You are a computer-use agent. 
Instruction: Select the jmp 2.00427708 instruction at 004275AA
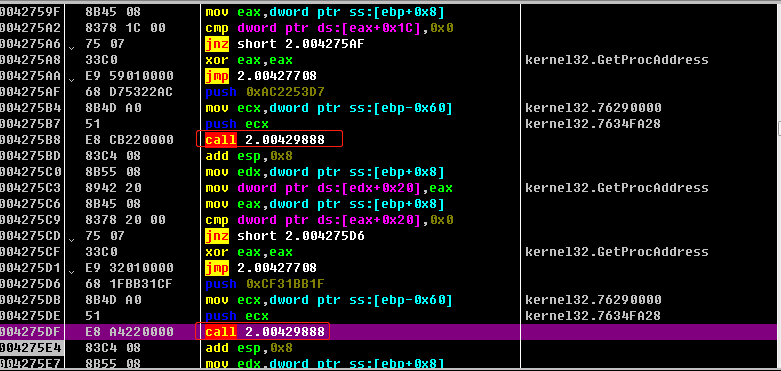[x=261, y=76]
